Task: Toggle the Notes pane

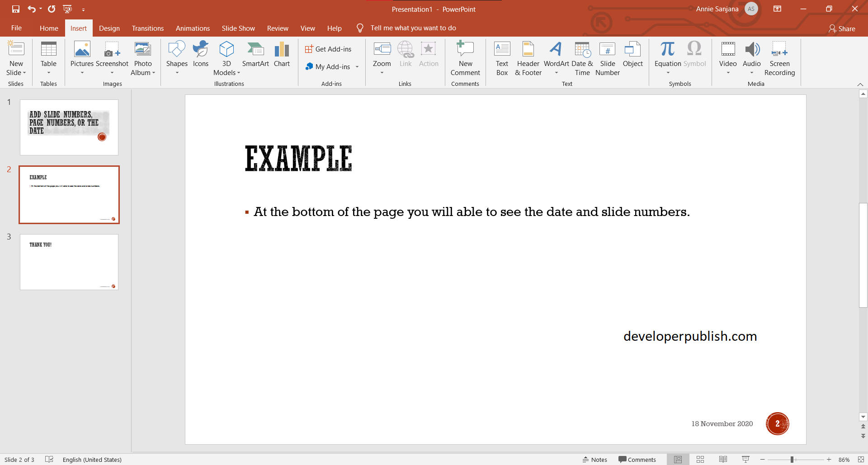Action: [594, 459]
